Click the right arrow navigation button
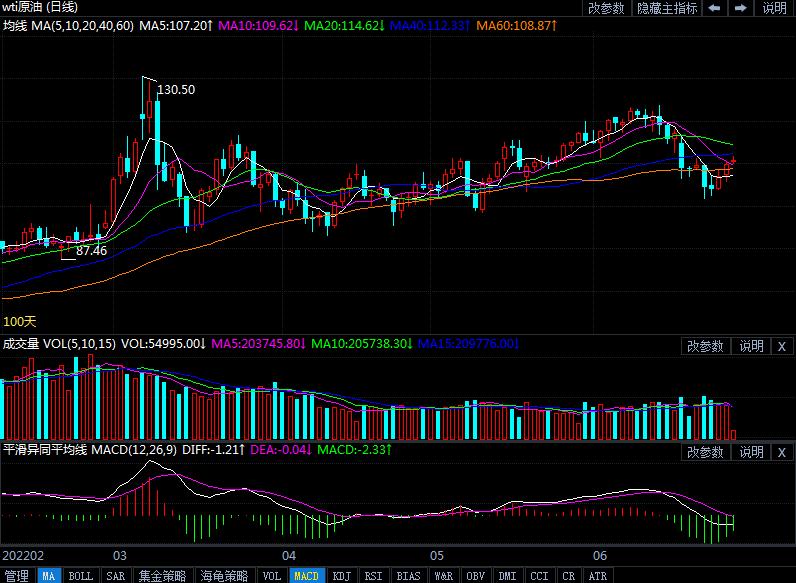 point(741,8)
